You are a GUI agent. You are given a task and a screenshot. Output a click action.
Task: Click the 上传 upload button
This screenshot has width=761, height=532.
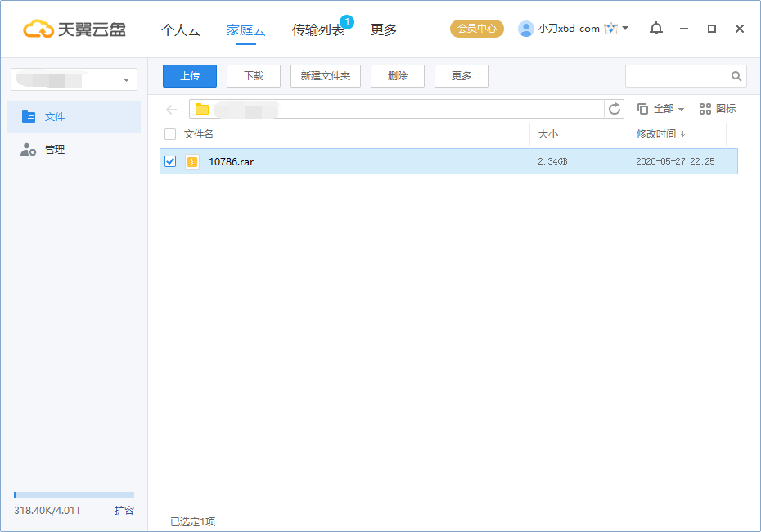(x=189, y=75)
